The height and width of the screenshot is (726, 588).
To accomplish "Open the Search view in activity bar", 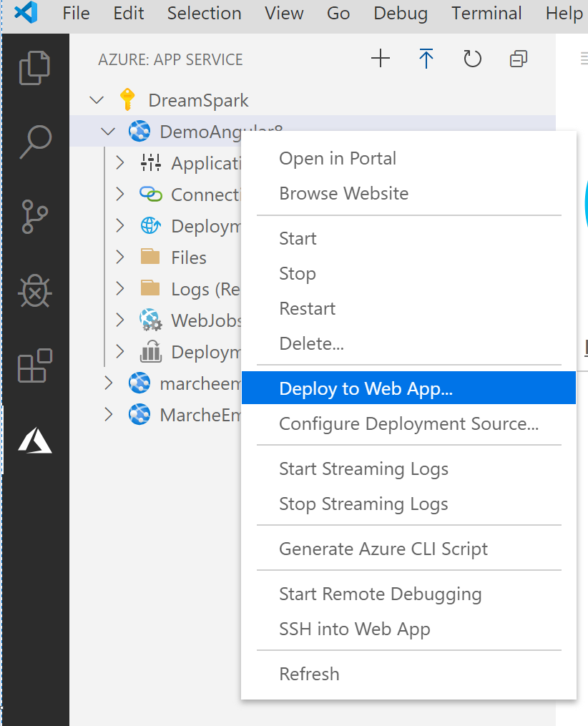I will tap(35, 142).
